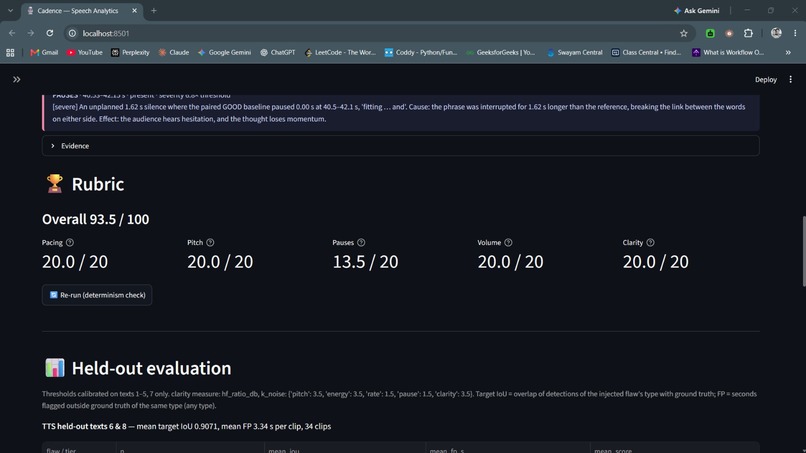The width and height of the screenshot is (806, 453).
Task: Show help tooltip for Pitch metric
Action: click(x=210, y=242)
